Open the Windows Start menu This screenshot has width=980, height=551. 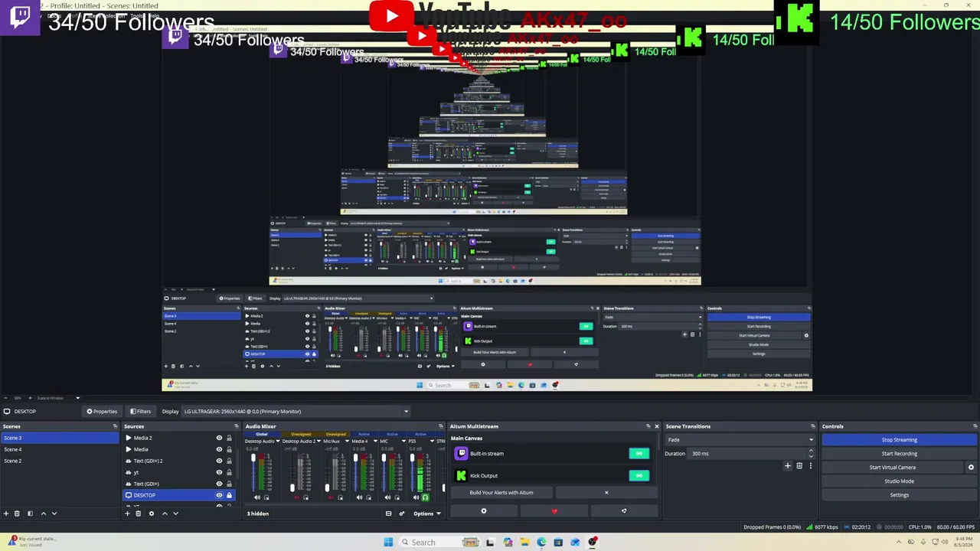[x=388, y=542]
